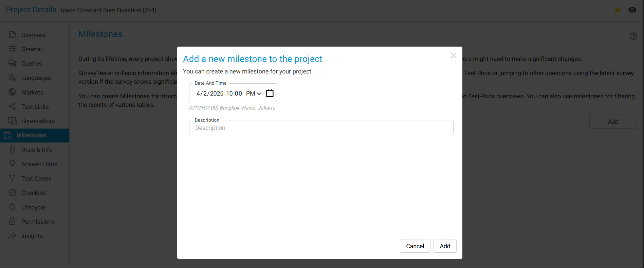644x268 pixels.
Task: Toggle the eye watch icon
Action: click(x=632, y=10)
